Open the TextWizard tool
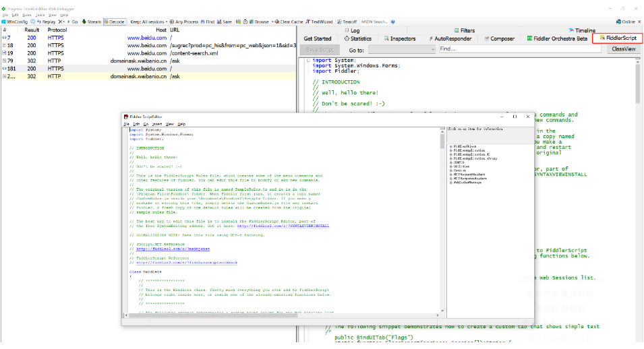644x349 pixels. 319,22
